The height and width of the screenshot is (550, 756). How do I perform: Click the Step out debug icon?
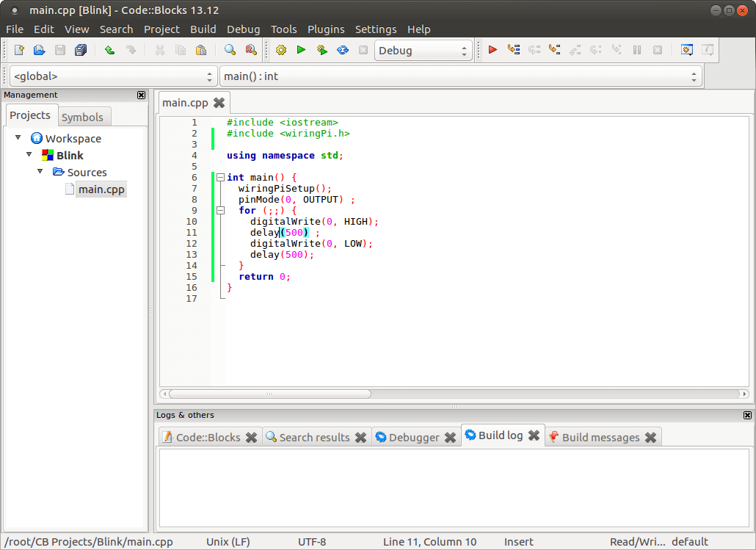click(x=575, y=50)
